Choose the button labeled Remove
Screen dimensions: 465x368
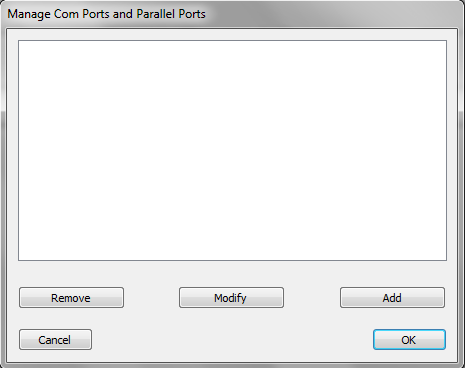tap(71, 297)
